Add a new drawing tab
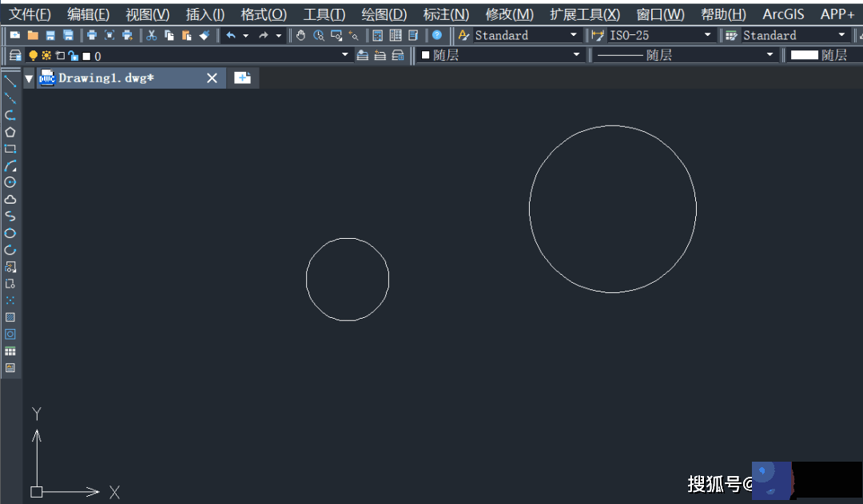The width and height of the screenshot is (863, 504). pyautogui.click(x=242, y=78)
